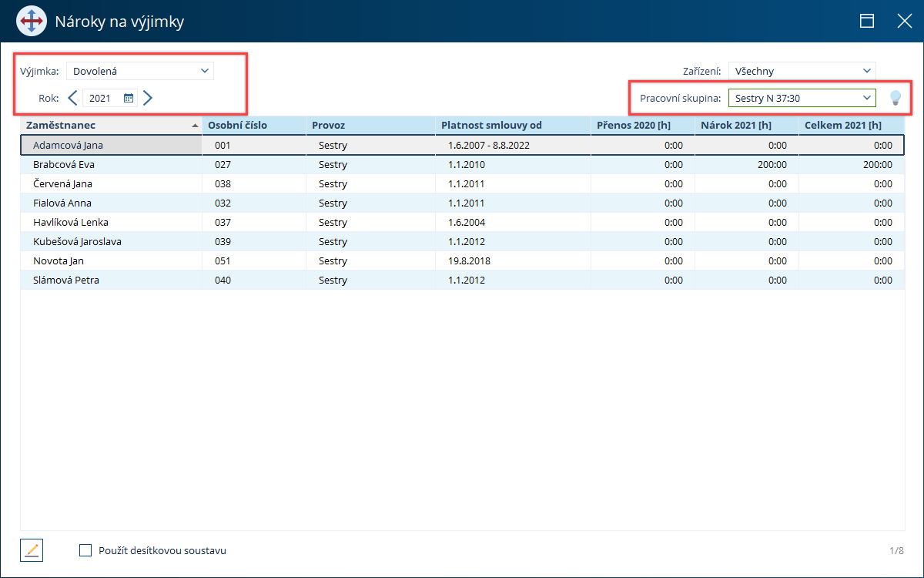Select employee Brabcová Eva
The height and width of the screenshot is (578, 924).
[64, 164]
